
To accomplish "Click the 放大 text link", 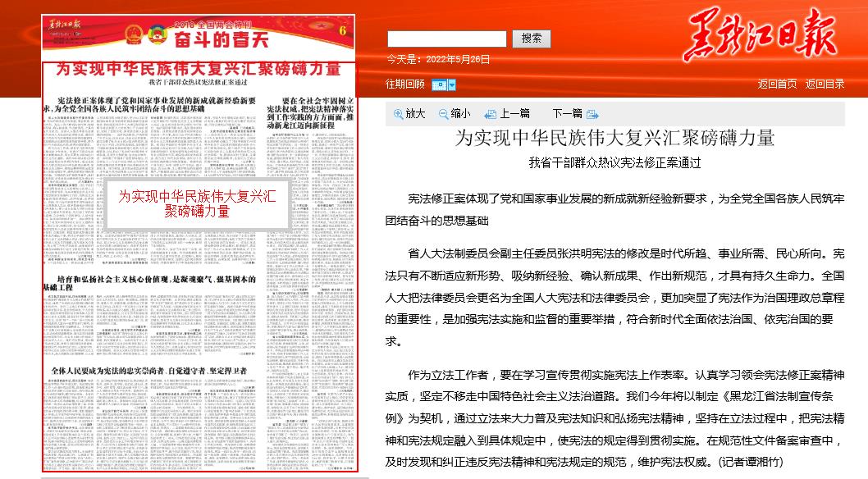I will [x=415, y=114].
